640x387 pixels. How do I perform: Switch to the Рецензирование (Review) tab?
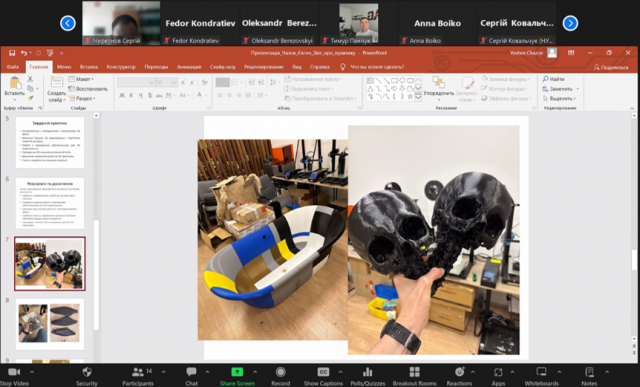[264, 67]
